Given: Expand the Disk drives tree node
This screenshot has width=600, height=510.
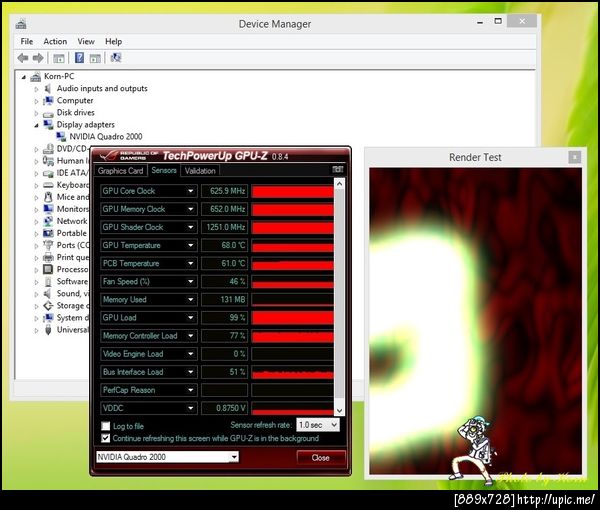Looking at the screenshot, I should click(x=36, y=113).
